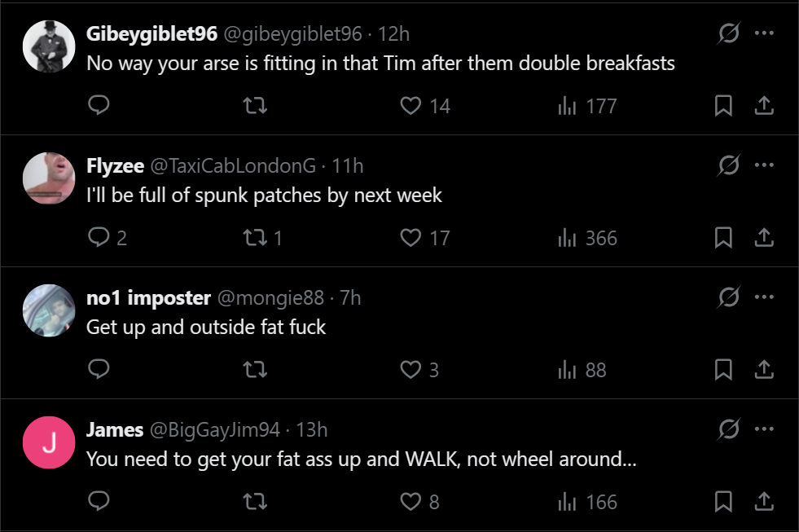
Task: Toggle like on Gibeygiblet96's 14-like tweet
Action: coord(410,105)
